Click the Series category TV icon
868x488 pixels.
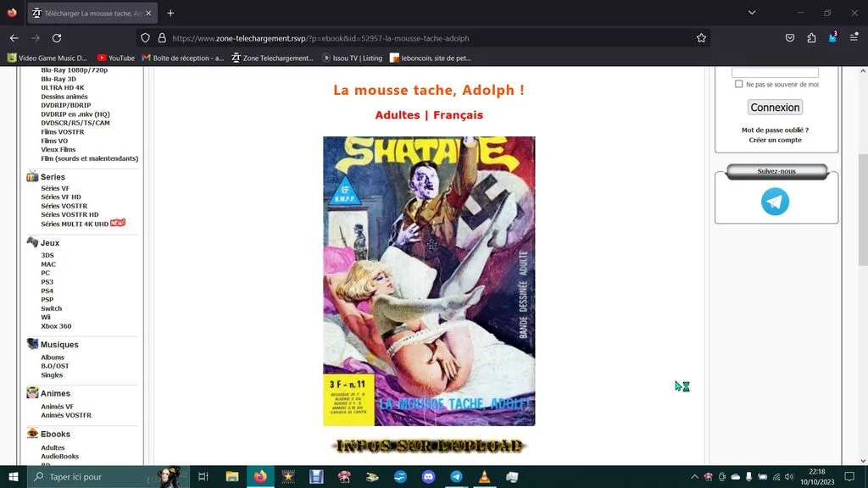32,176
